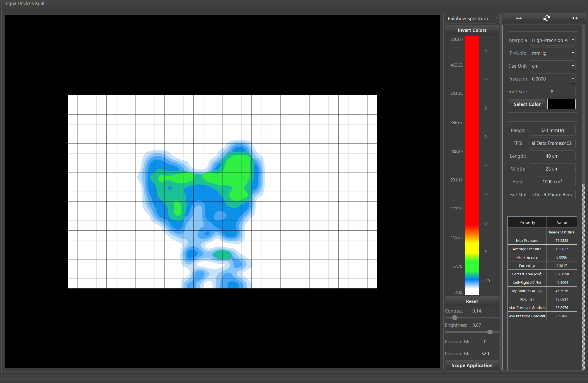Click the black color swatch

coord(561,104)
